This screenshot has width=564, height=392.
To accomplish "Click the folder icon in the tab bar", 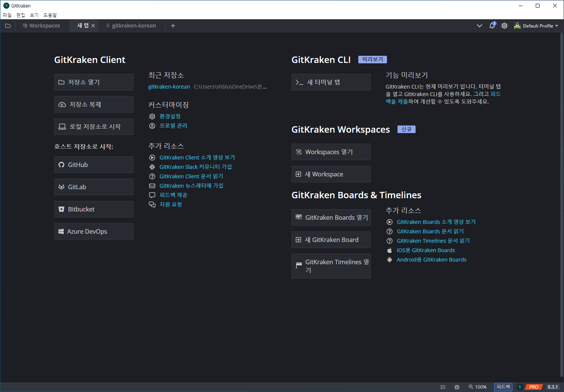I will click(8, 26).
